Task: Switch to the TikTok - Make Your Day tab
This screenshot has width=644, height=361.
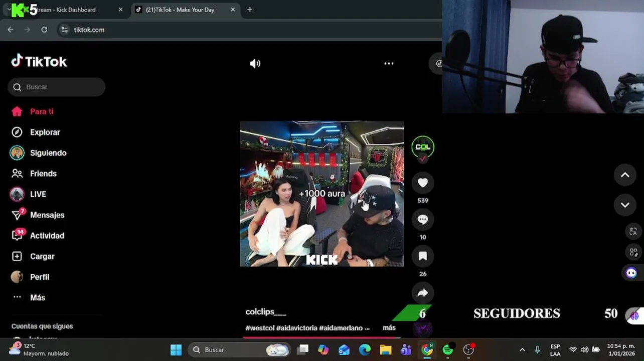Action: tap(180, 10)
